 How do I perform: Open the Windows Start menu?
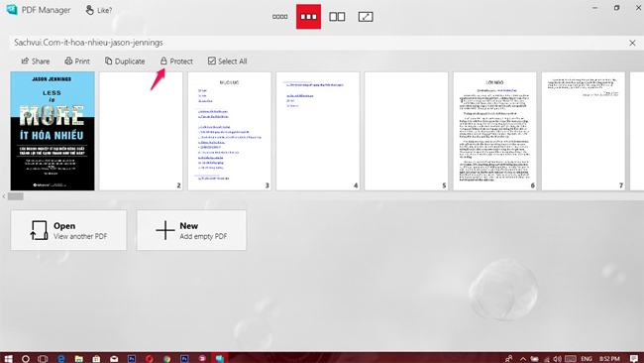tap(8, 358)
